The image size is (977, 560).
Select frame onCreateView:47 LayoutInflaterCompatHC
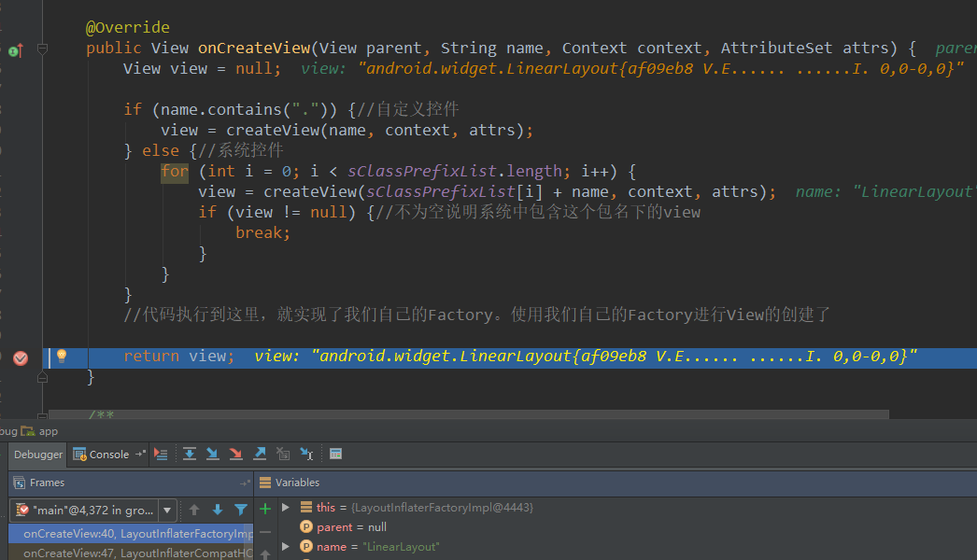coord(131,553)
